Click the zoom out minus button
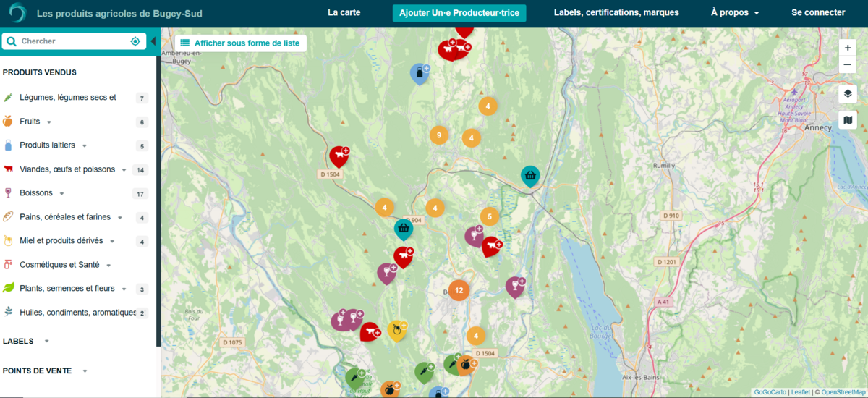 848,65
